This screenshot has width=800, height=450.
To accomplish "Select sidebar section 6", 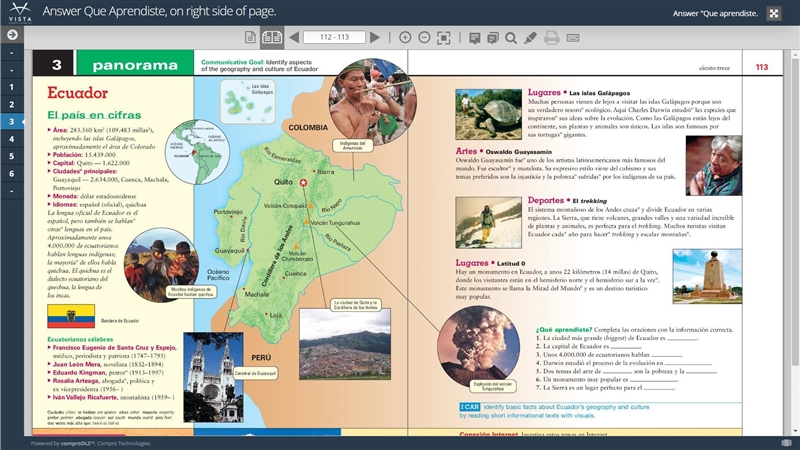I will pos(12,173).
